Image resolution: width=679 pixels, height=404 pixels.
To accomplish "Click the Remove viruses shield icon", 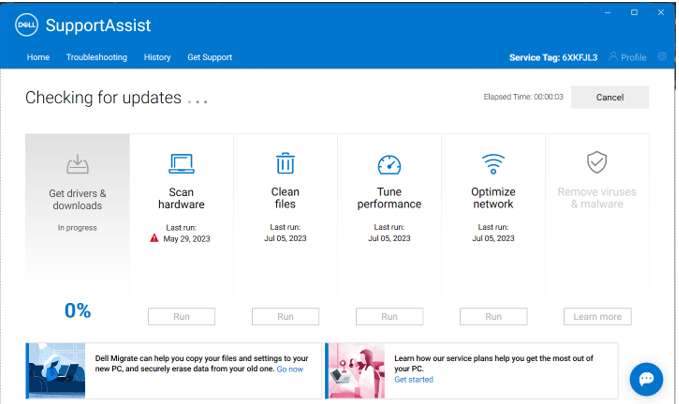I will point(597,162).
